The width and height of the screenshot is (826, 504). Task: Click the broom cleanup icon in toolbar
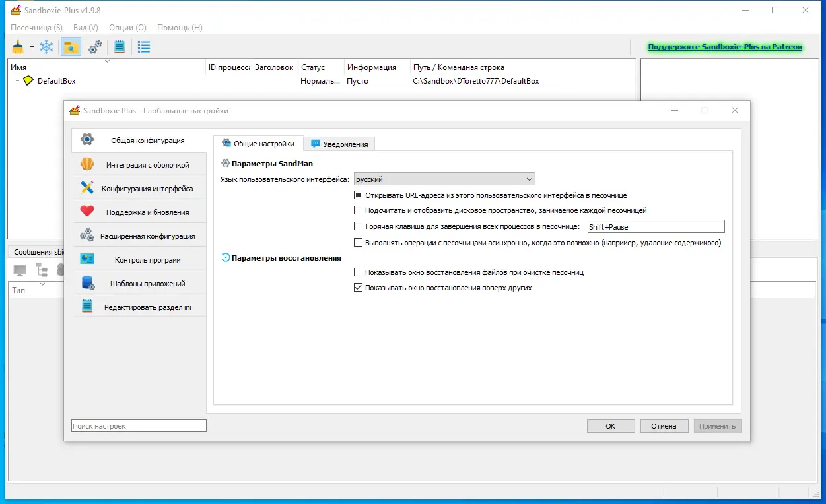coord(18,47)
